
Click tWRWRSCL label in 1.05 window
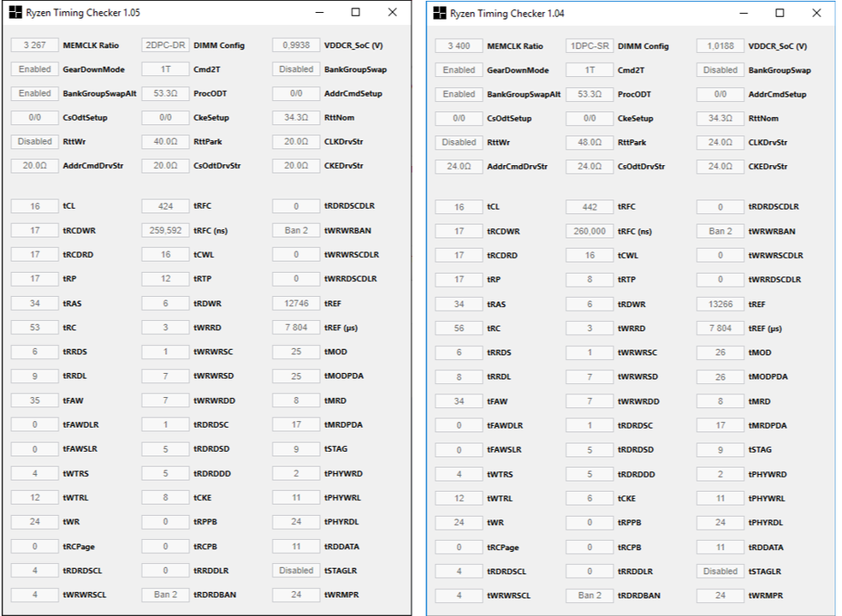pyautogui.click(x=85, y=595)
